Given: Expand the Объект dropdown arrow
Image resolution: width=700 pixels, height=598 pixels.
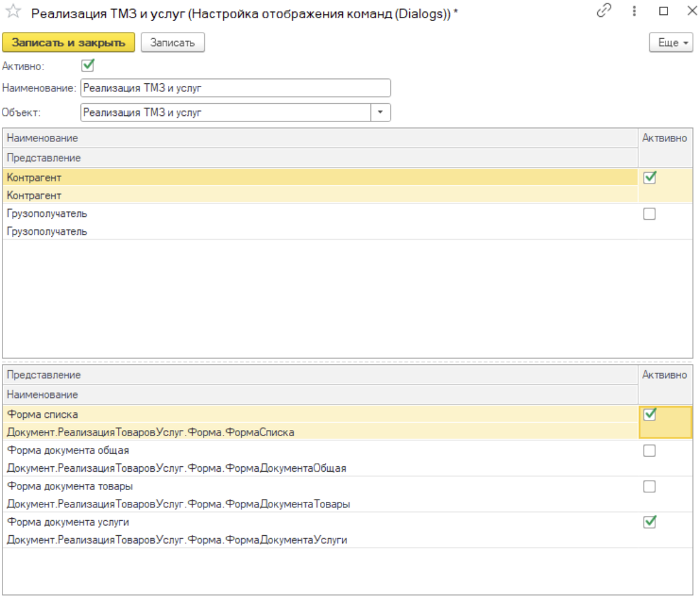Looking at the screenshot, I should 380,112.
